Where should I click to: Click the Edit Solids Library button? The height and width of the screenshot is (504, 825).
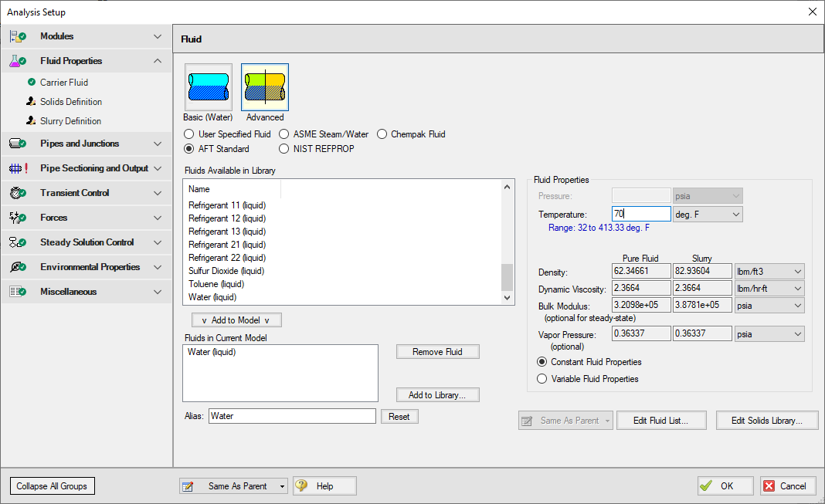[x=766, y=421]
